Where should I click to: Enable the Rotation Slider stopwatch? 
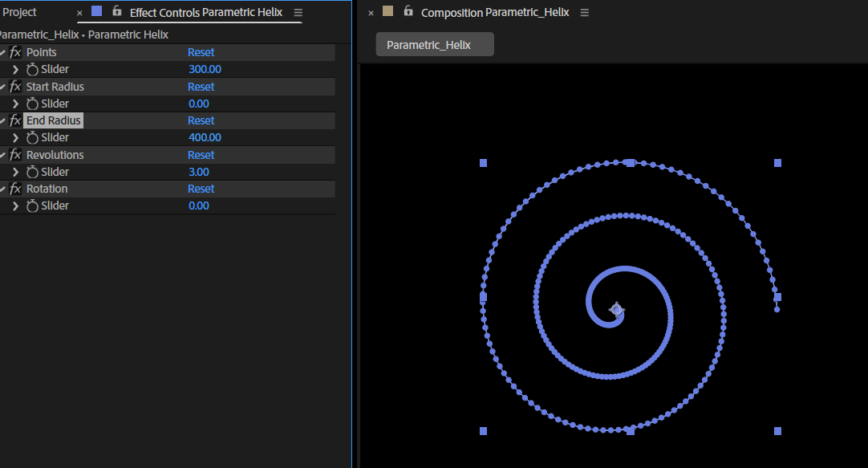[32, 206]
